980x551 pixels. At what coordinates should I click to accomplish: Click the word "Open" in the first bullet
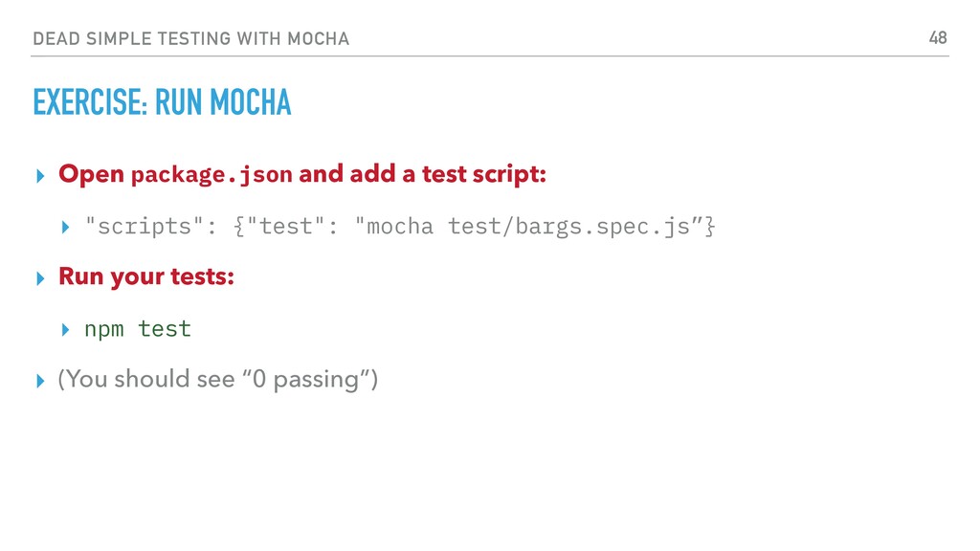click(91, 174)
